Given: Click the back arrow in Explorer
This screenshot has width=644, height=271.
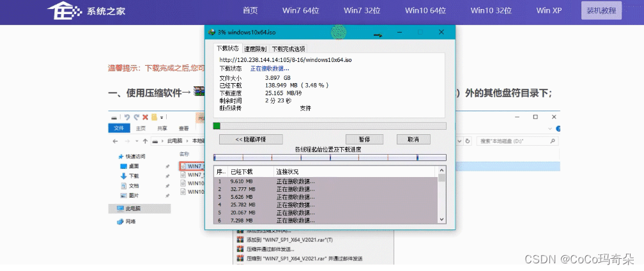Looking at the screenshot, I should coord(116,141).
